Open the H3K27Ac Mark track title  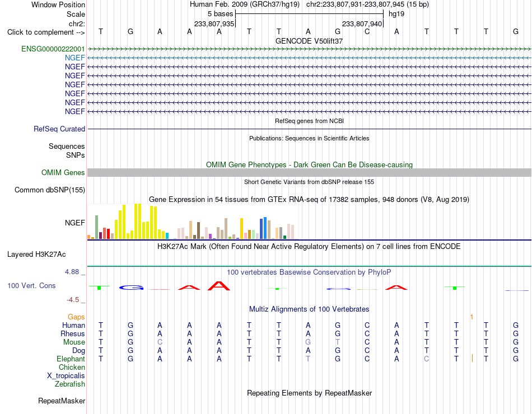click(x=309, y=247)
